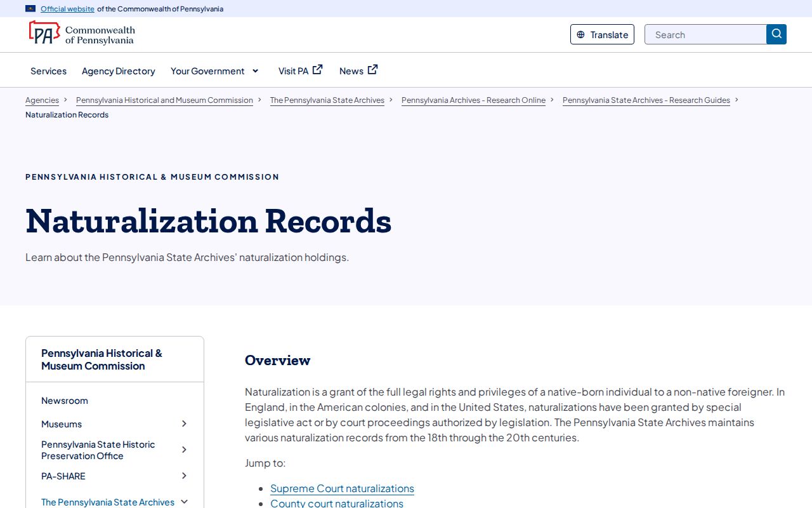Expand the Museums sidebar submenu arrow
This screenshot has height=508, width=812.
click(184, 424)
